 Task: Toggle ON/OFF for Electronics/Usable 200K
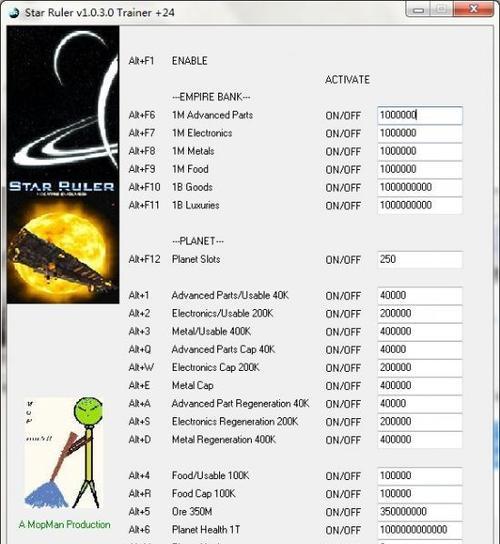[x=343, y=314]
